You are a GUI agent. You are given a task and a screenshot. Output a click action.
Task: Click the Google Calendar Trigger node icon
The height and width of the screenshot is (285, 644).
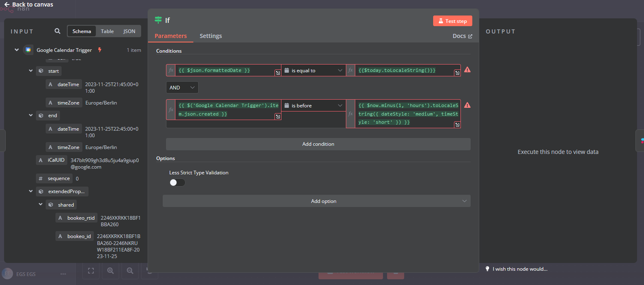tap(28, 50)
